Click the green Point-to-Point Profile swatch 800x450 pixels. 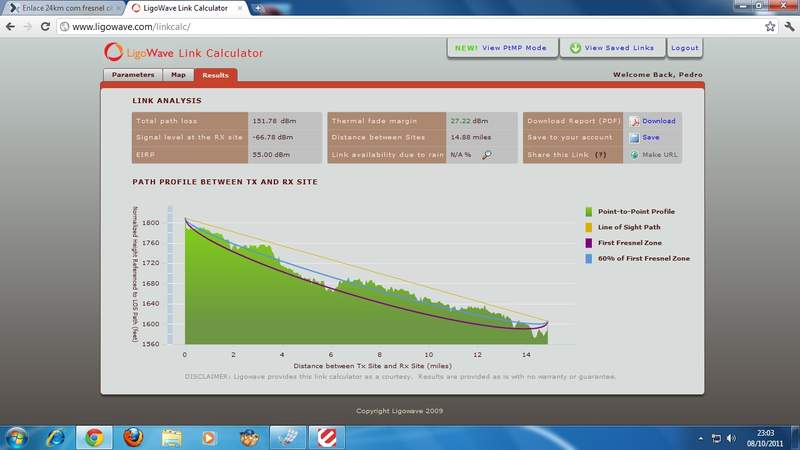point(588,212)
